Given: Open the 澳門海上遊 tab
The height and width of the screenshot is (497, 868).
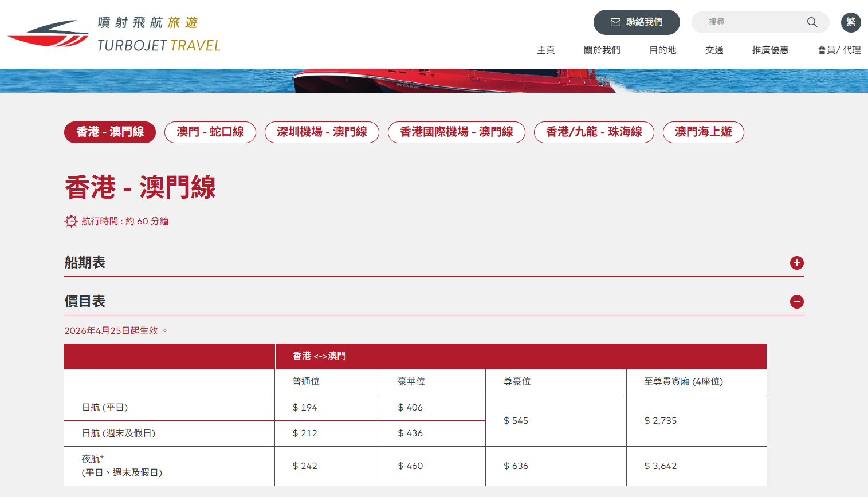Looking at the screenshot, I should (703, 132).
